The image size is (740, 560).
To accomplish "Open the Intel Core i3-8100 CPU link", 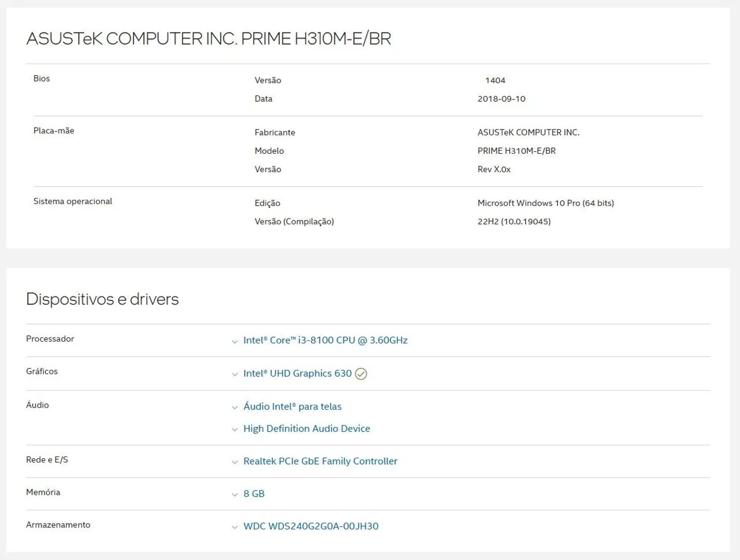I will [325, 340].
